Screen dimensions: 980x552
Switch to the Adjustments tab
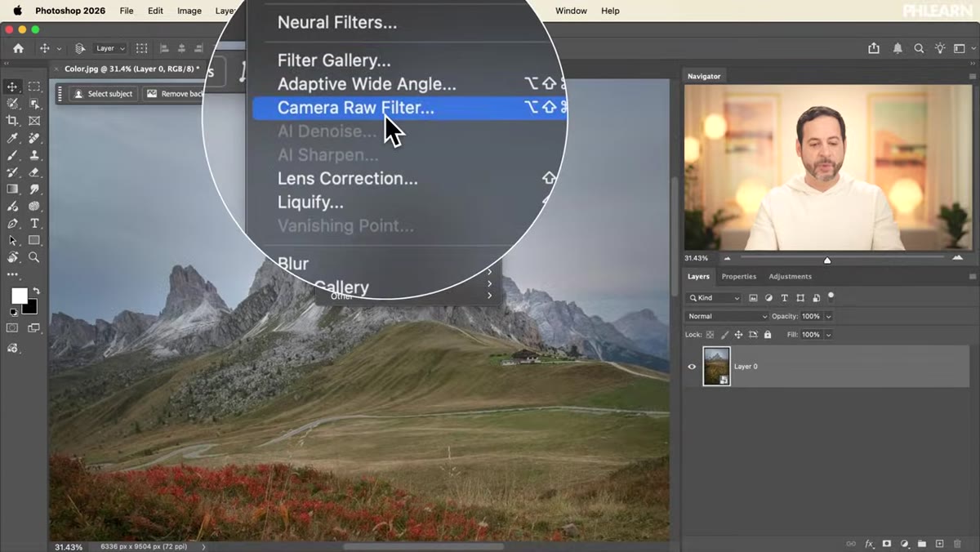coord(790,277)
